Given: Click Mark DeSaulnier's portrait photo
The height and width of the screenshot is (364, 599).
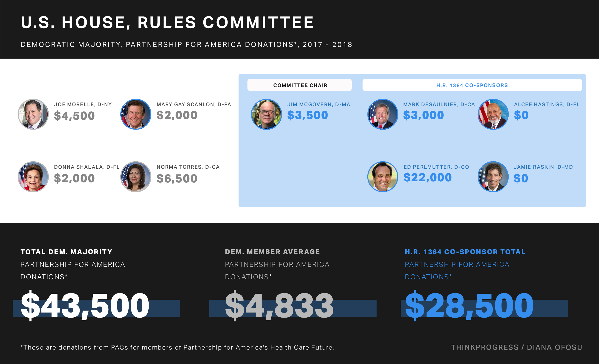Looking at the screenshot, I should coord(383,114).
